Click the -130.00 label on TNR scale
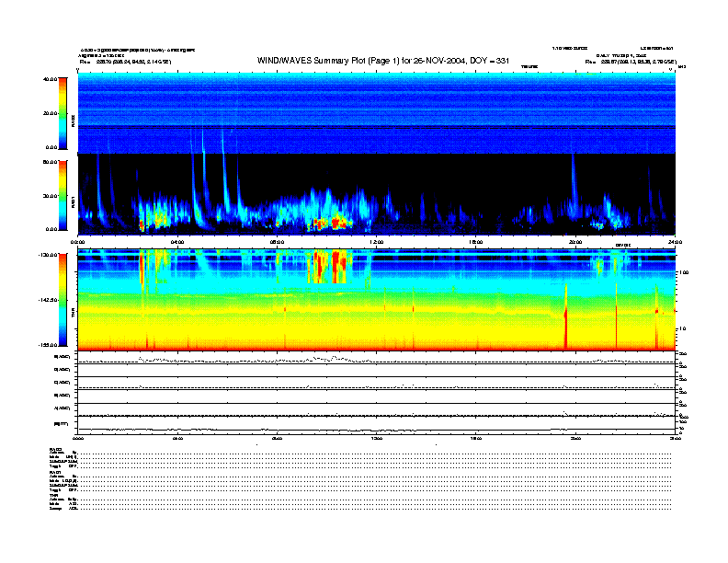The width and height of the screenshot is (728, 563). pyautogui.click(x=46, y=255)
